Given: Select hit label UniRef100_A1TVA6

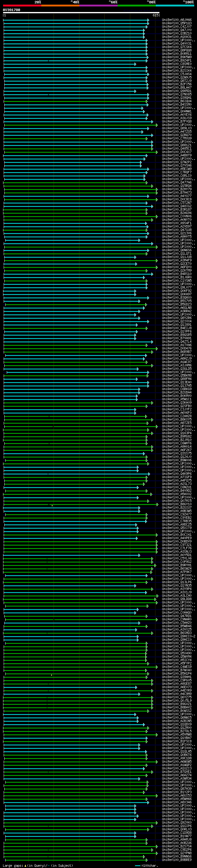Looking at the screenshot, I should tap(177, 345).
